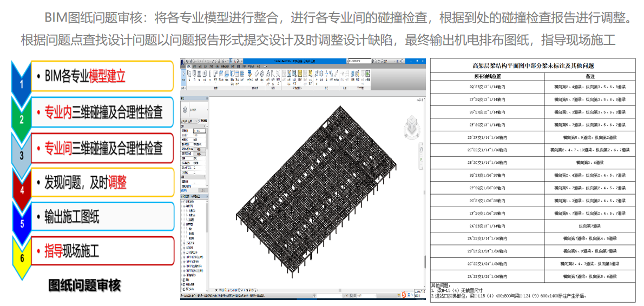The width and height of the screenshot is (644, 306).
Task: Select the Mullion tool
Action: click(242, 76)
